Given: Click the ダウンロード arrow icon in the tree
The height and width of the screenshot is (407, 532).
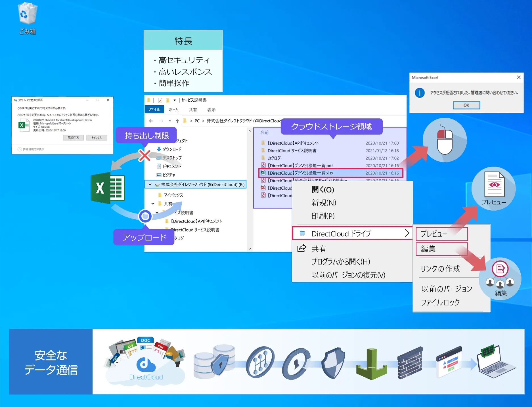Looking at the screenshot, I should click(x=159, y=149).
